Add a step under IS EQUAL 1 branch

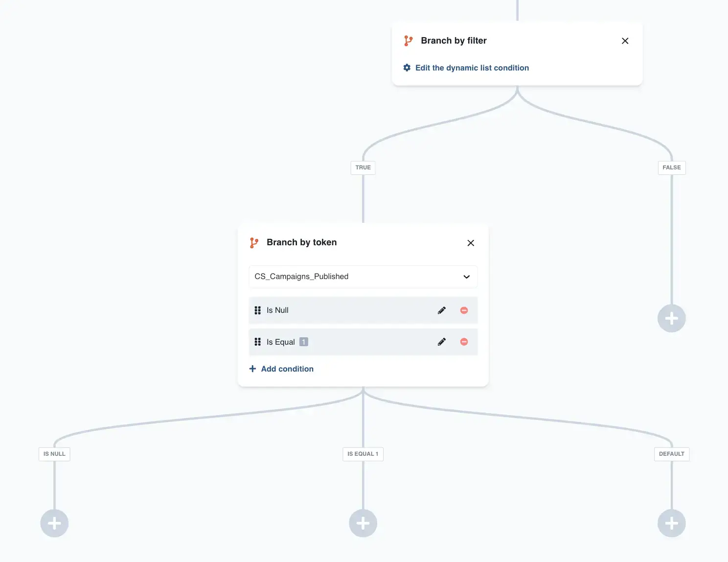pyautogui.click(x=363, y=523)
